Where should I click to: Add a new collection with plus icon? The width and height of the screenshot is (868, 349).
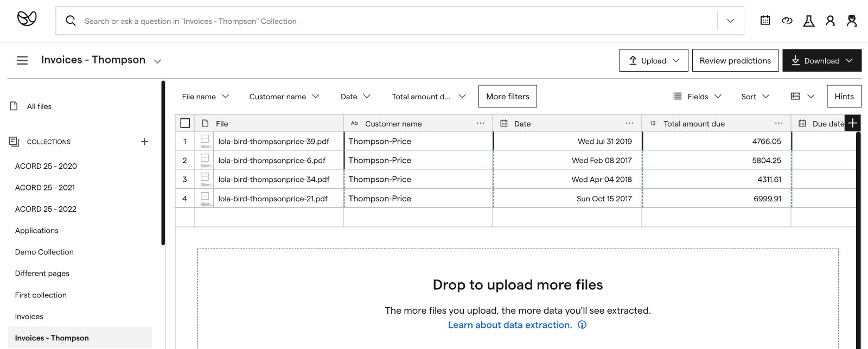(x=144, y=141)
